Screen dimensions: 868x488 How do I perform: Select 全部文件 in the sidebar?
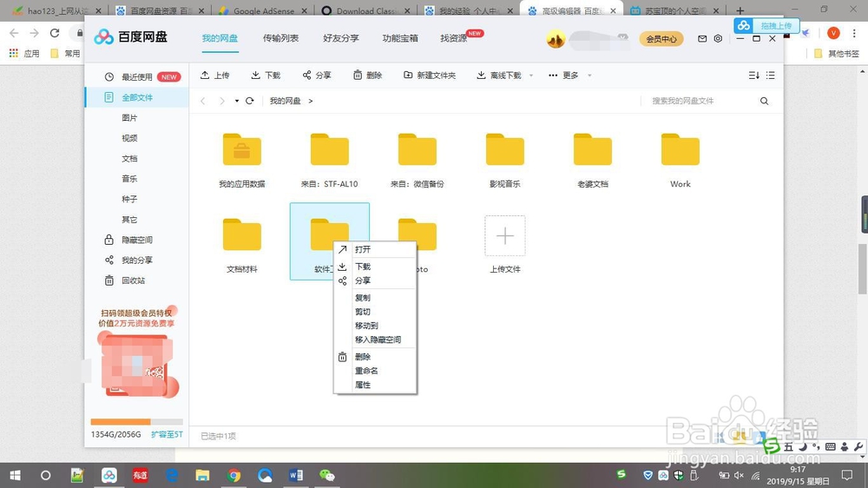click(x=137, y=97)
